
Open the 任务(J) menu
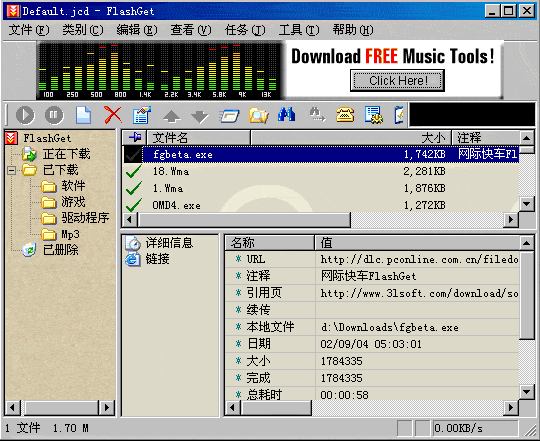[x=245, y=30]
